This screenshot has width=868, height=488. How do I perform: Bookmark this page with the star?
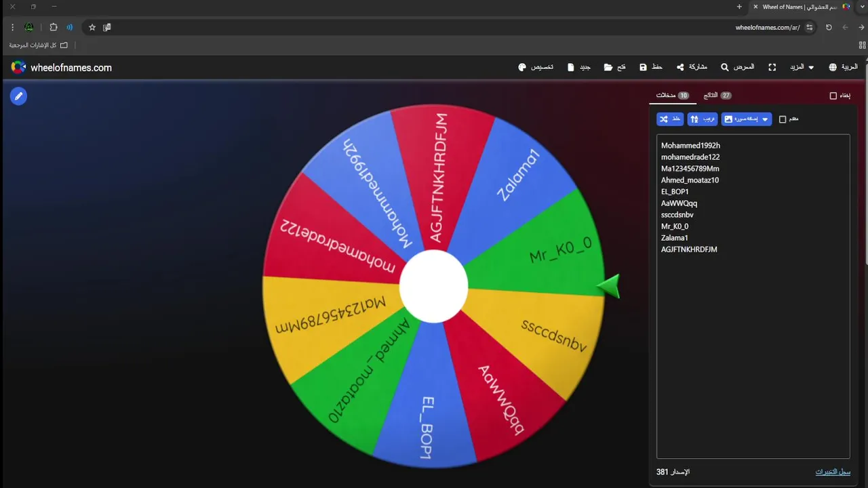click(x=92, y=27)
